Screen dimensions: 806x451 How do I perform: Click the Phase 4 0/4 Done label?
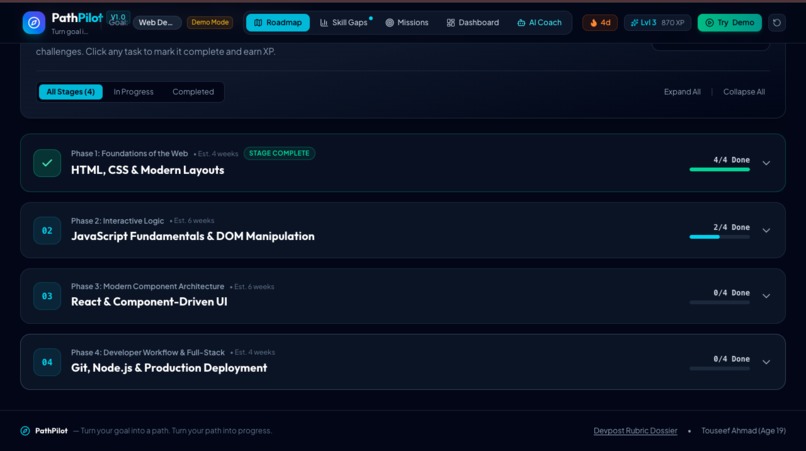731,359
